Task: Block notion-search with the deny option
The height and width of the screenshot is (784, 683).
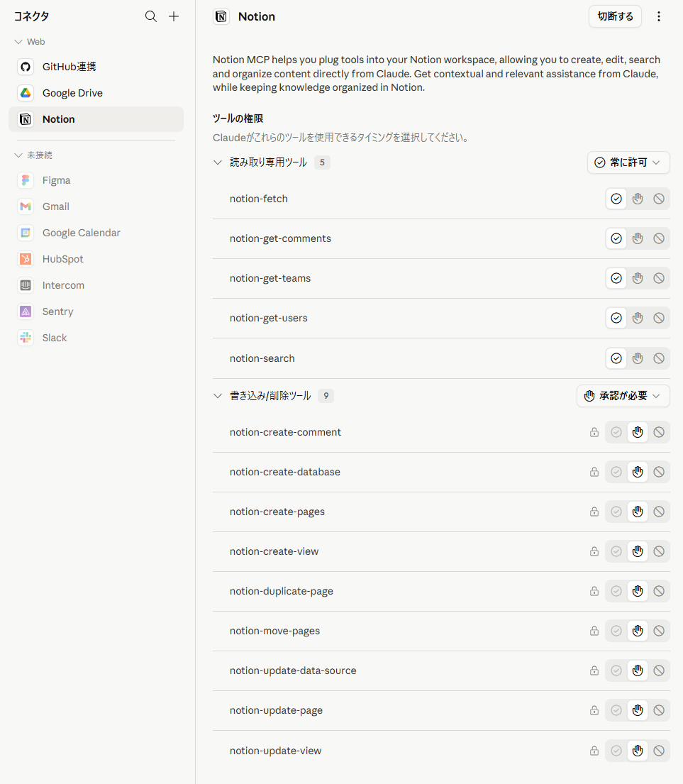Action: pos(659,358)
